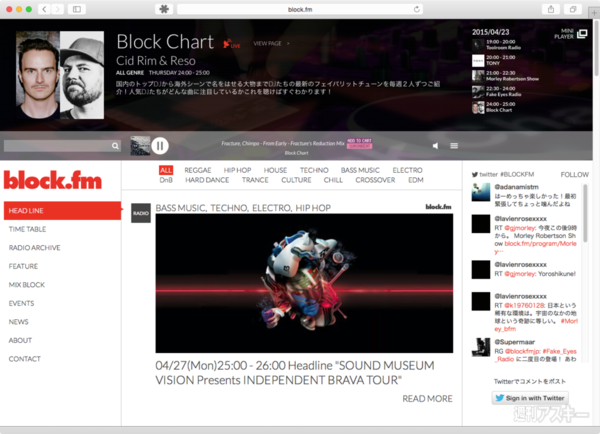Open RADIO ARCHIVE in sidebar
This screenshot has width=600, height=434.
34,248
